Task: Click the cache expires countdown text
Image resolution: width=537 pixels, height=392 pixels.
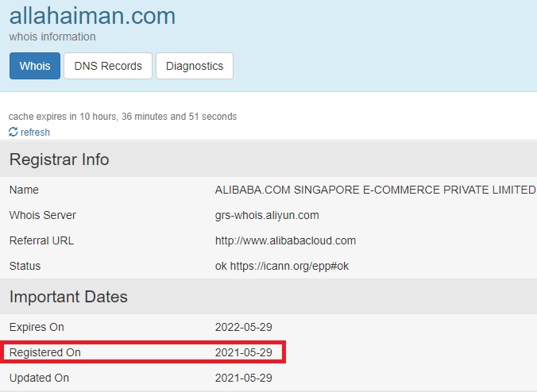Action: (x=122, y=117)
